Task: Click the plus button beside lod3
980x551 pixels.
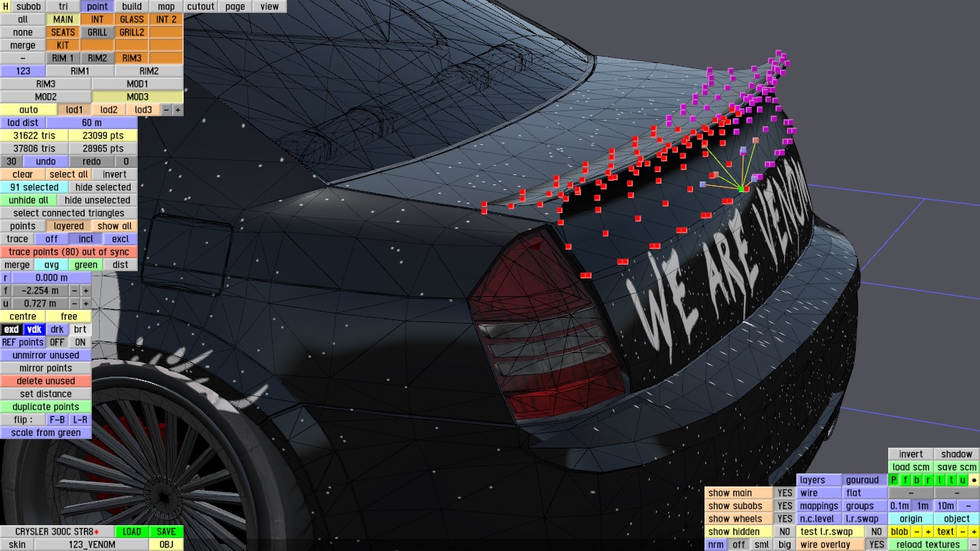Action: tap(178, 110)
